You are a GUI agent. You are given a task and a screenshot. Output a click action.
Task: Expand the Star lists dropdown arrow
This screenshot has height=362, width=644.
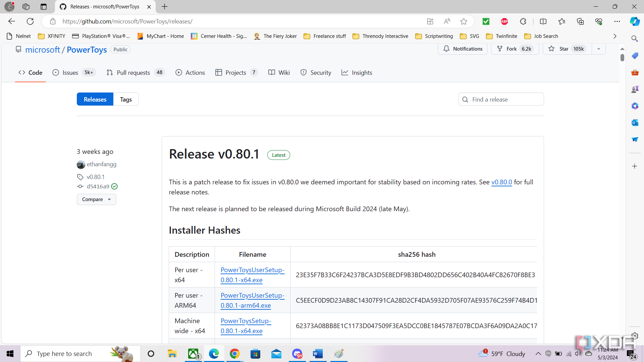click(599, 49)
